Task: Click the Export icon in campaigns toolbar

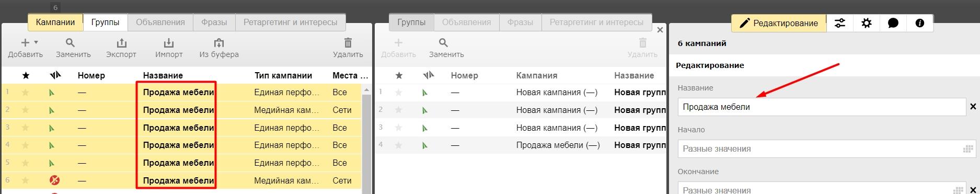Action: coord(121,43)
